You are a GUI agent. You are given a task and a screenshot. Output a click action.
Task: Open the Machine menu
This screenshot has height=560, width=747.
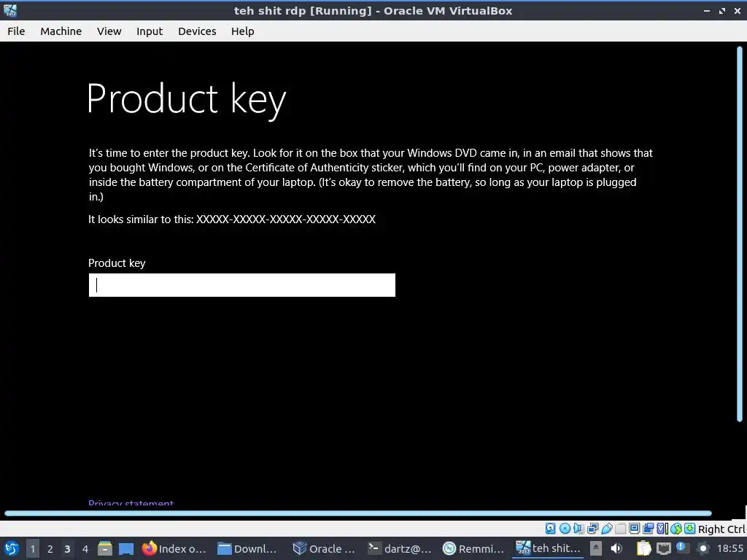point(61,31)
